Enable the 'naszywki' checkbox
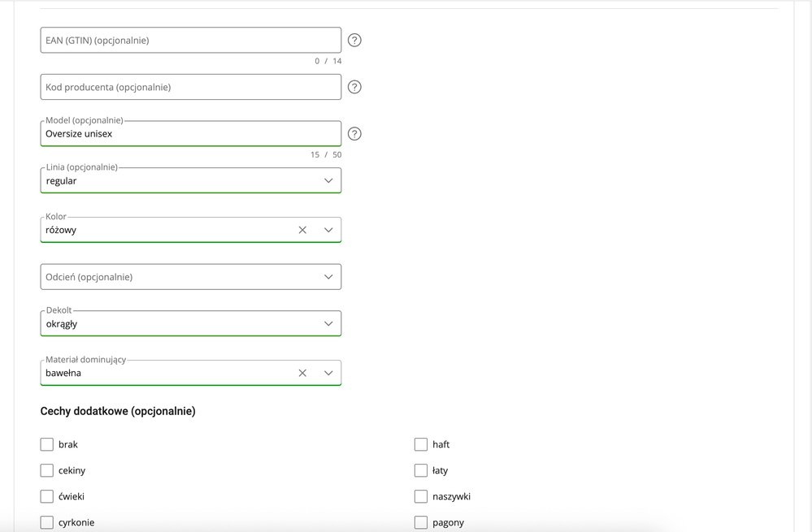812x532 pixels. [421, 496]
